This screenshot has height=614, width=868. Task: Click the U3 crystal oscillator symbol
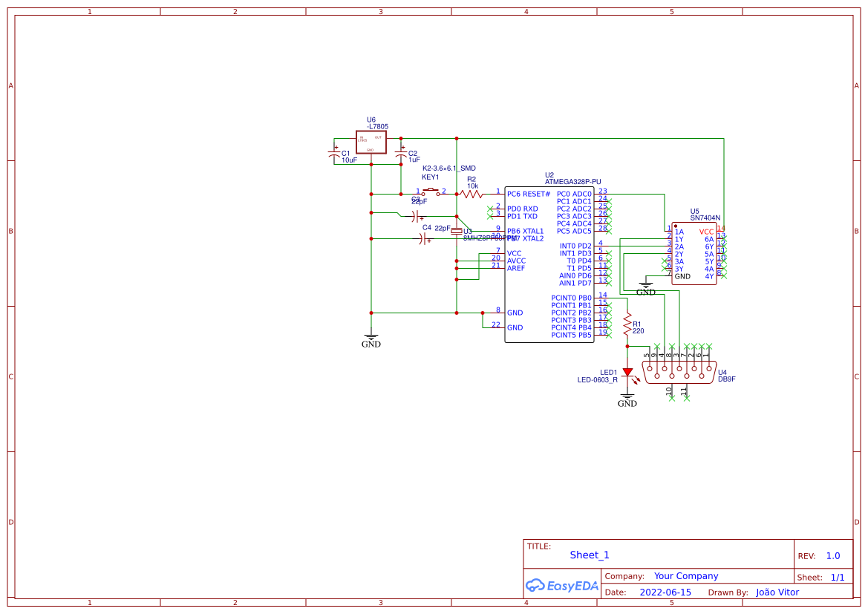[x=457, y=232]
